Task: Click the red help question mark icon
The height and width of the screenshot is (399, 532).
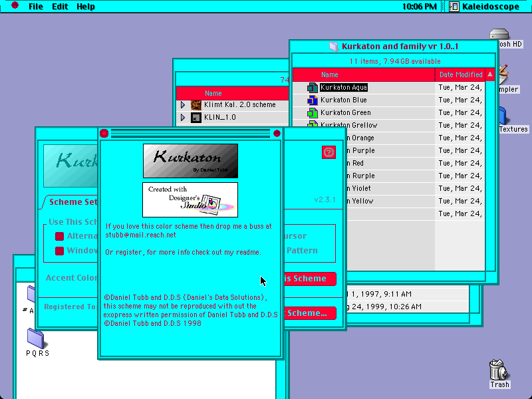Action: point(329,152)
